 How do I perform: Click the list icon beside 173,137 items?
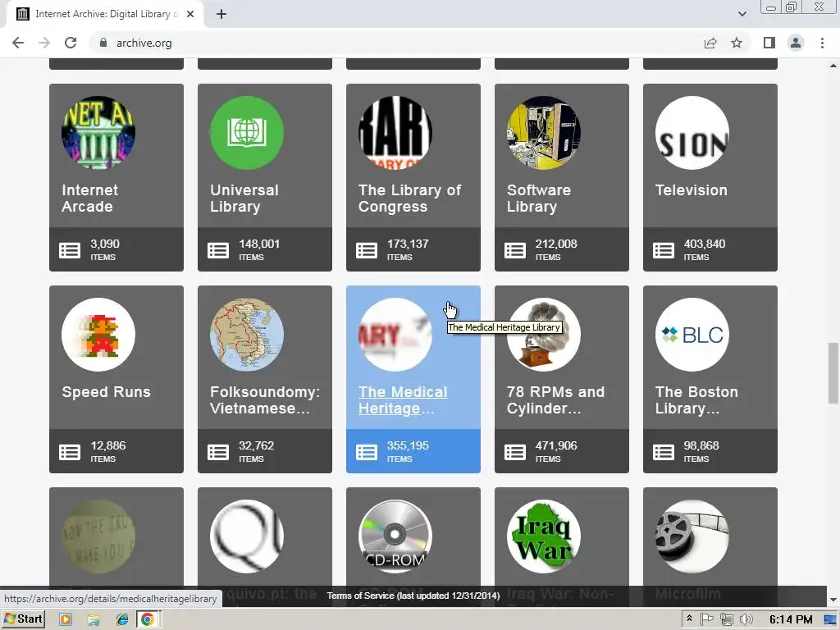click(x=367, y=250)
